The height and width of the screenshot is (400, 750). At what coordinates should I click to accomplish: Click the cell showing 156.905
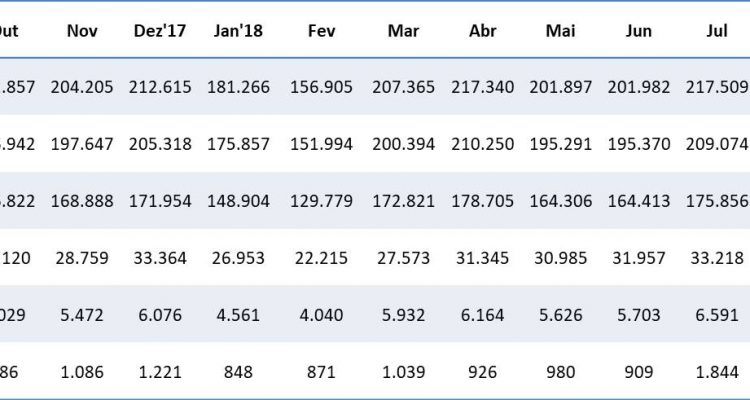(321, 87)
